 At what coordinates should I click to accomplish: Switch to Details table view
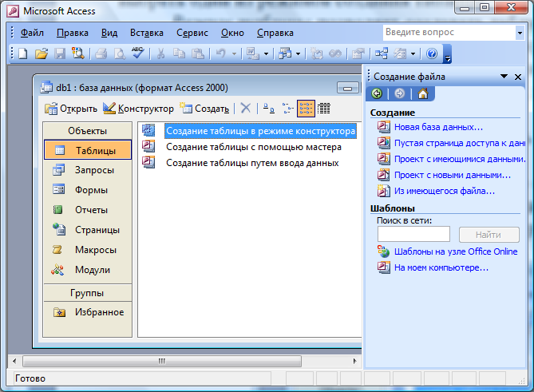point(324,109)
